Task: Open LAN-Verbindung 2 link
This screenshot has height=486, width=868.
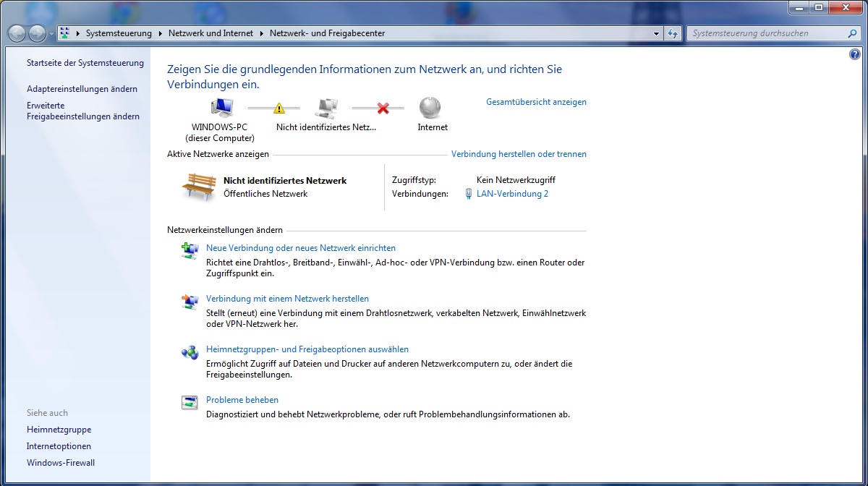Action: pos(512,194)
